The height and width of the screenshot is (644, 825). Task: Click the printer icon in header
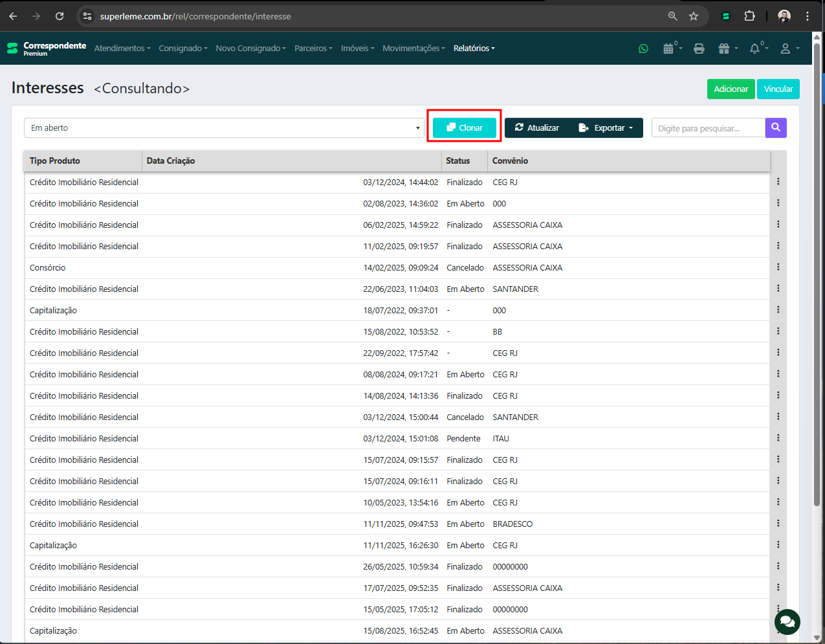point(699,49)
